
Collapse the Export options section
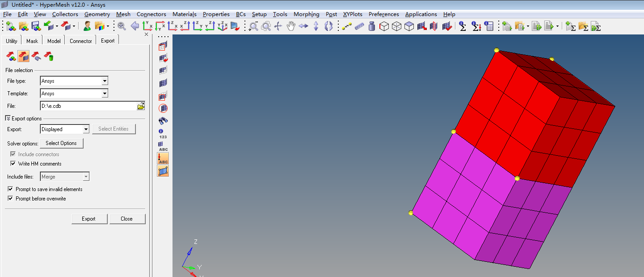pos(8,119)
